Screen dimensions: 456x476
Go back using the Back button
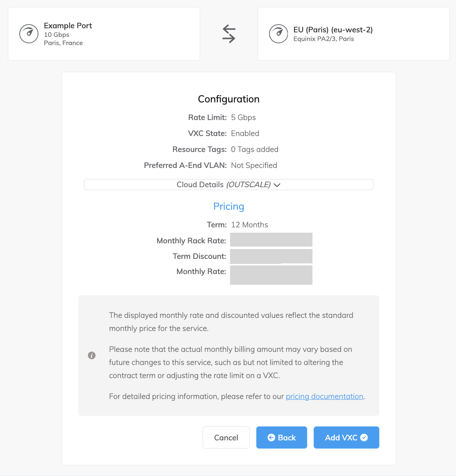[x=282, y=437]
